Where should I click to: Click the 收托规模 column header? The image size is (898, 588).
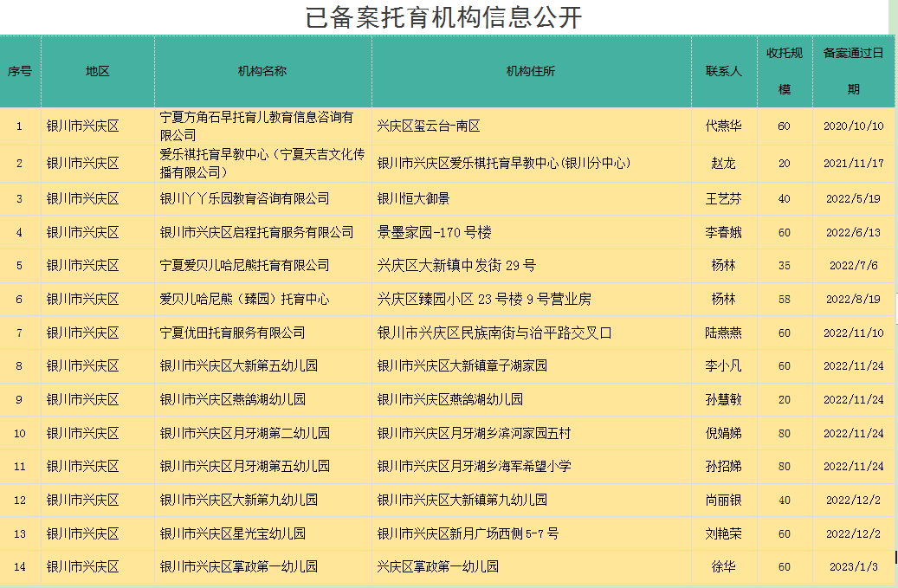(784, 71)
